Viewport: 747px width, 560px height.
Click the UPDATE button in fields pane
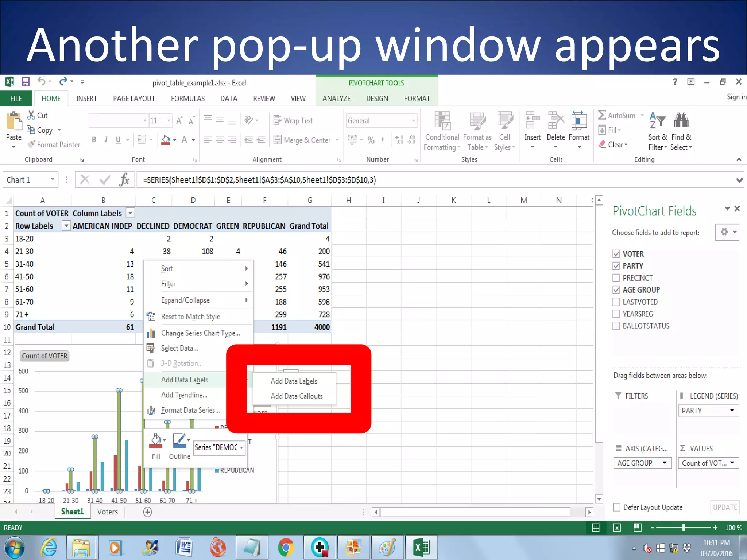pos(725,507)
